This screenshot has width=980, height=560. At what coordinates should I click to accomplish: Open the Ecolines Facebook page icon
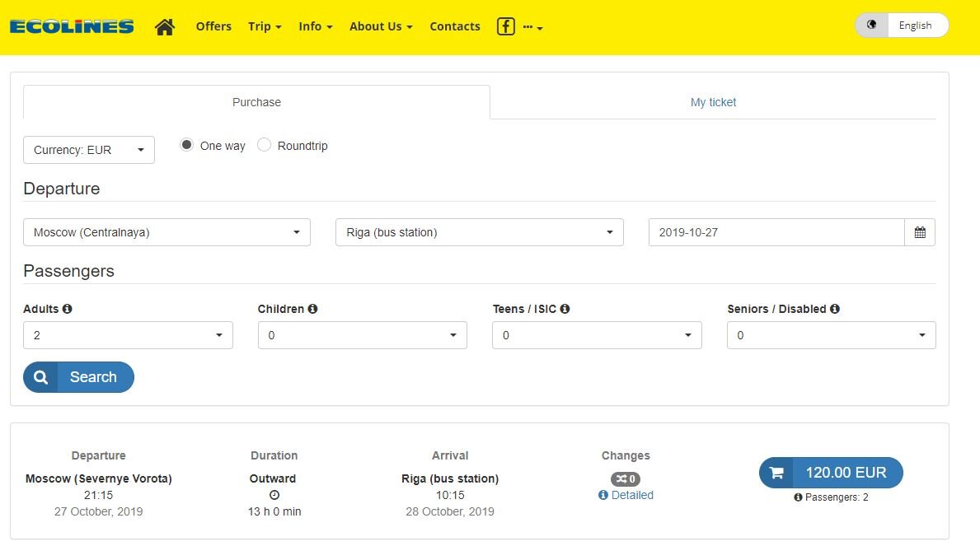505,26
